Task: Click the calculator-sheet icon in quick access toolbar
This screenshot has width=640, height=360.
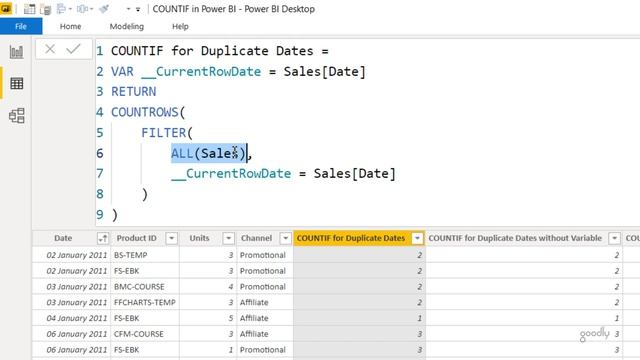Action: [45, 9]
